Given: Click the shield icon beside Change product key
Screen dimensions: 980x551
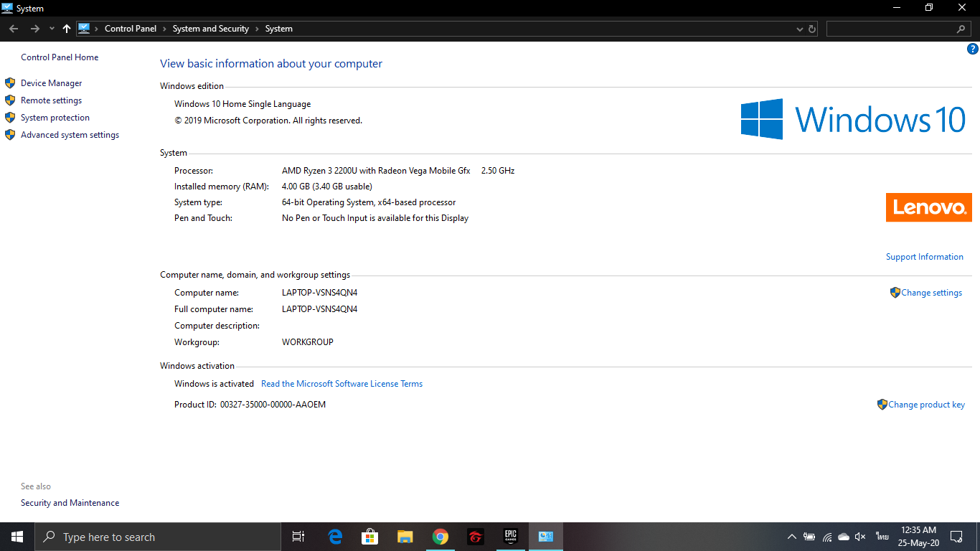Looking at the screenshot, I should coord(882,405).
